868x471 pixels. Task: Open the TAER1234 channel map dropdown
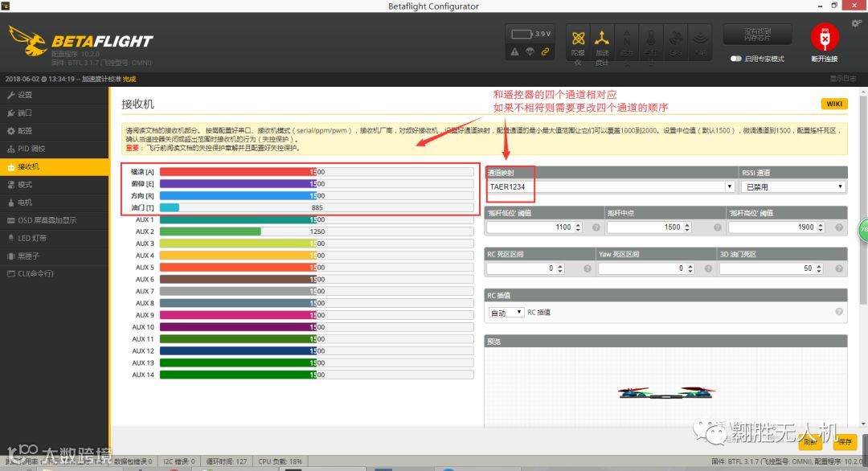click(x=611, y=186)
